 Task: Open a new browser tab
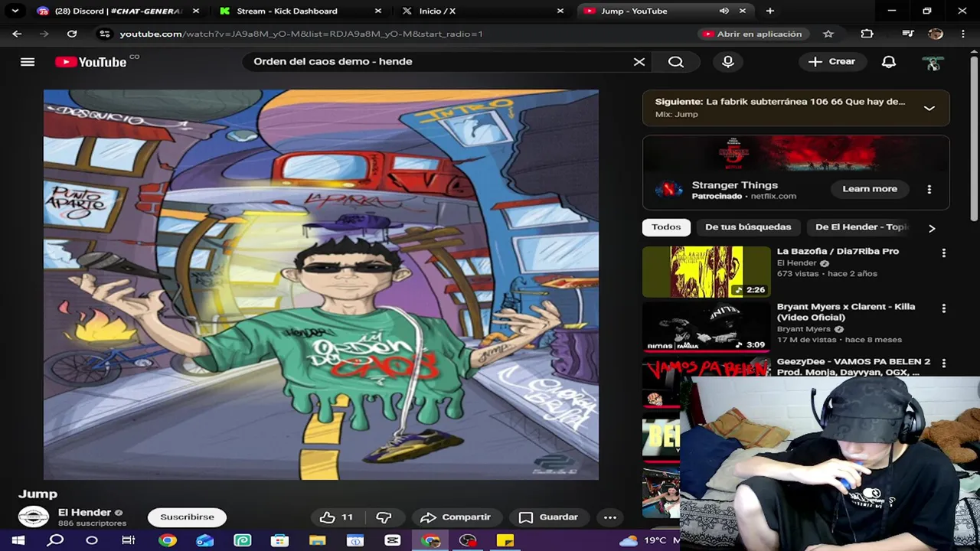[769, 11]
